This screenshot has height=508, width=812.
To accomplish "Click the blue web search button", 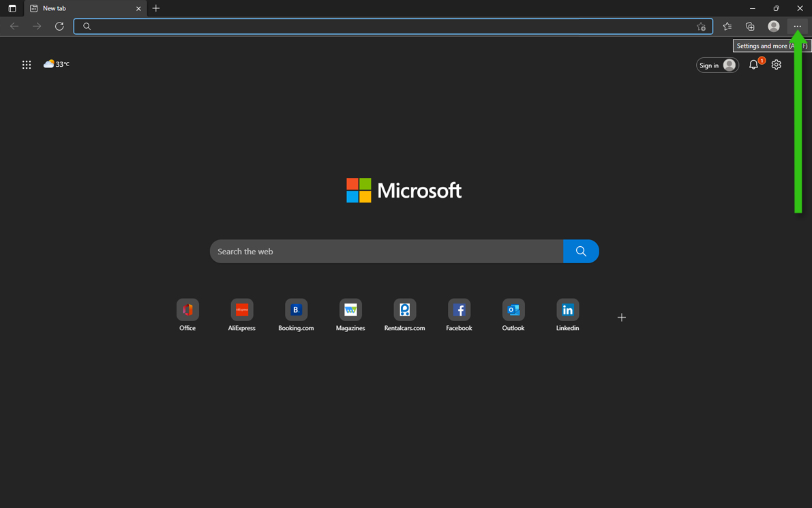I will click(x=581, y=252).
